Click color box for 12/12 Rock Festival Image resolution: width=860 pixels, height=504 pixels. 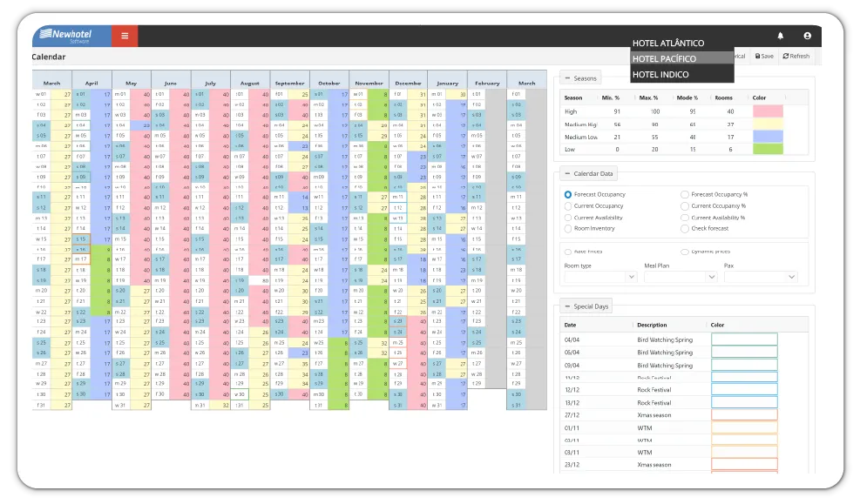[x=744, y=389]
